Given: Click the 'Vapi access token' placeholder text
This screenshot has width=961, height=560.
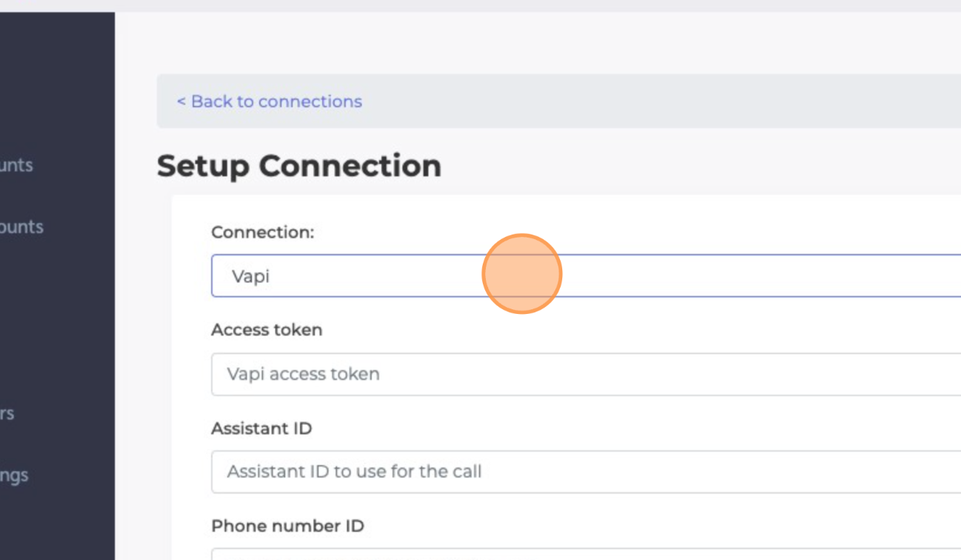Looking at the screenshot, I should click(303, 374).
